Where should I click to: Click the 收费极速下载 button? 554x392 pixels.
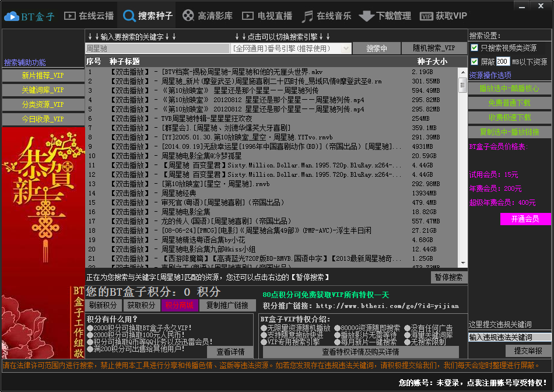(510, 117)
